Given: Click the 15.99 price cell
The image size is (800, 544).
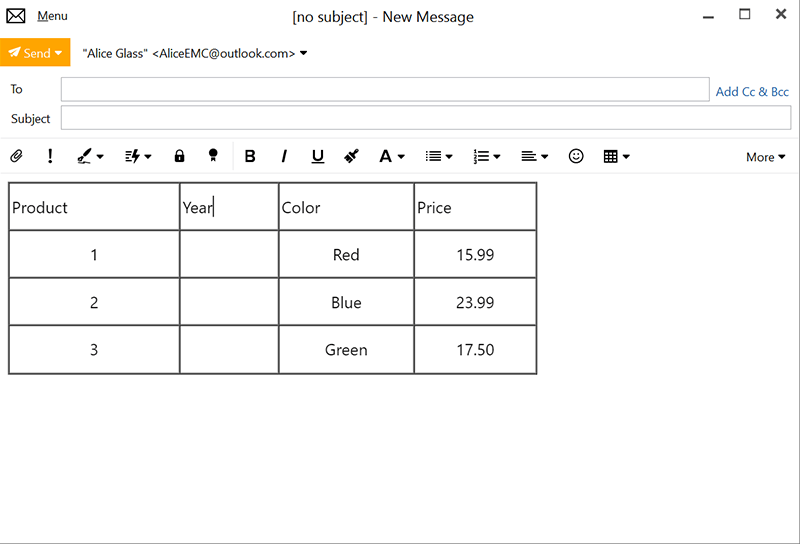Looking at the screenshot, I should click(x=476, y=254).
